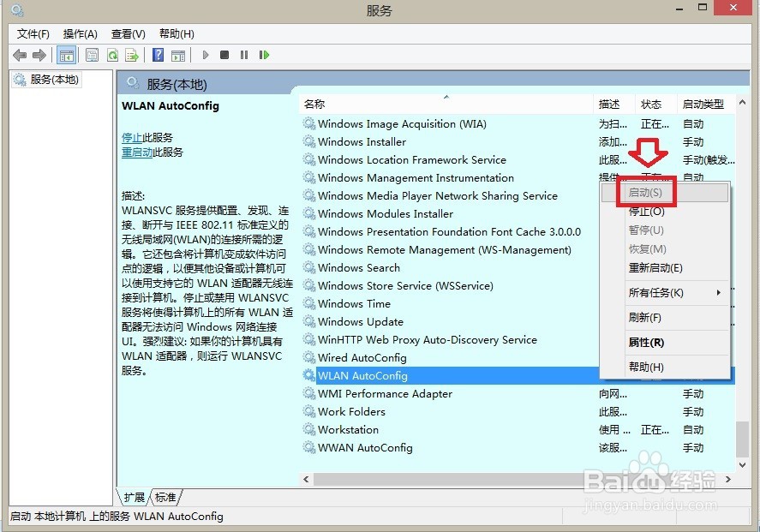The height and width of the screenshot is (532, 760).
Task: Click the Export List toolbar icon
Action: click(132, 55)
